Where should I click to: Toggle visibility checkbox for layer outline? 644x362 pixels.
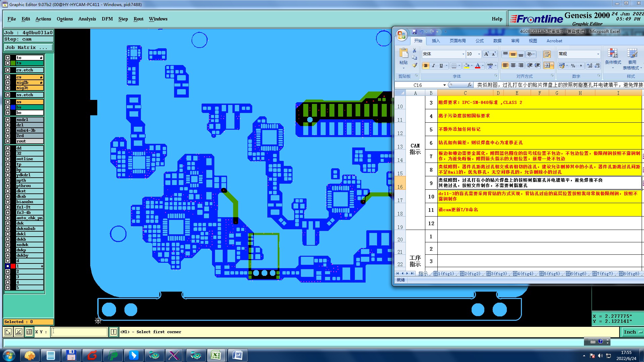pyautogui.click(x=8, y=159)
